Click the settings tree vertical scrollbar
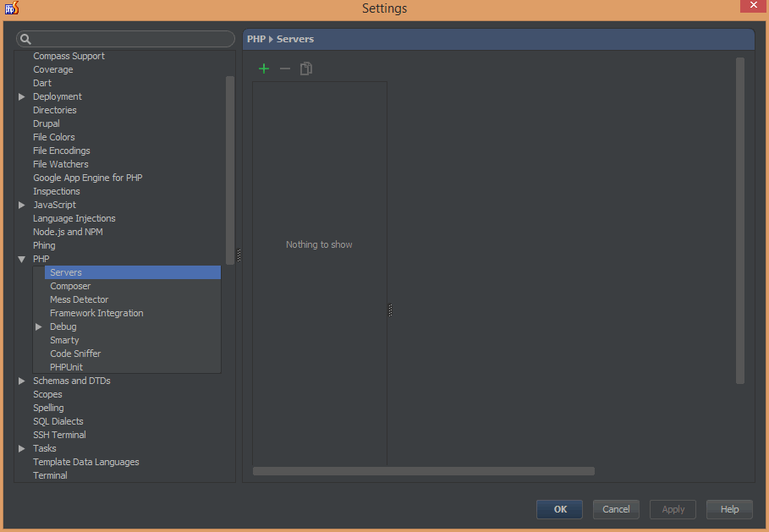 (x=229, y=170)
